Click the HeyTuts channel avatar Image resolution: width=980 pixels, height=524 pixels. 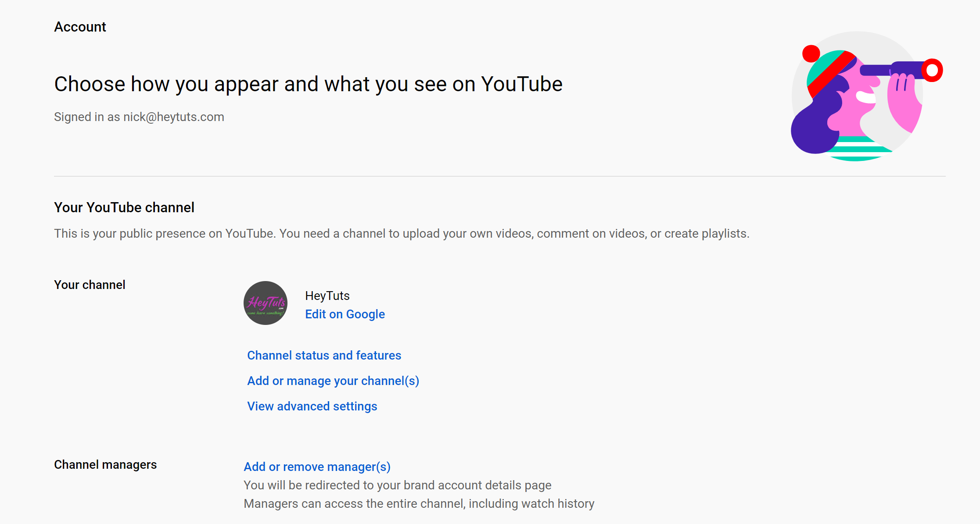coord(266,303)
